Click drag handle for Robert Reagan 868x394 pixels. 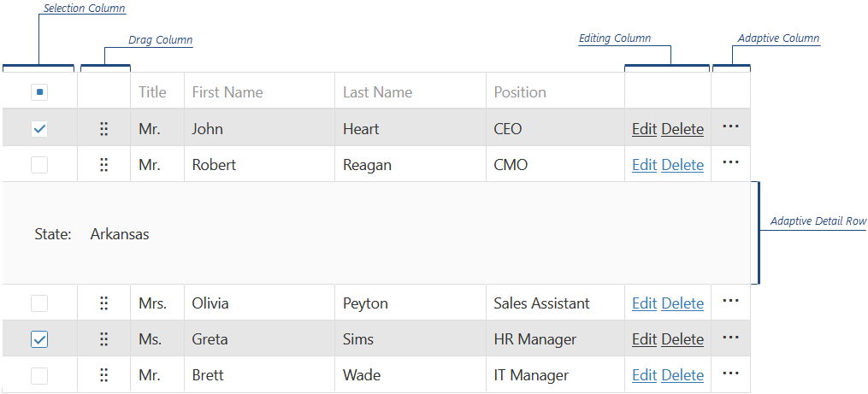(103, 165)
